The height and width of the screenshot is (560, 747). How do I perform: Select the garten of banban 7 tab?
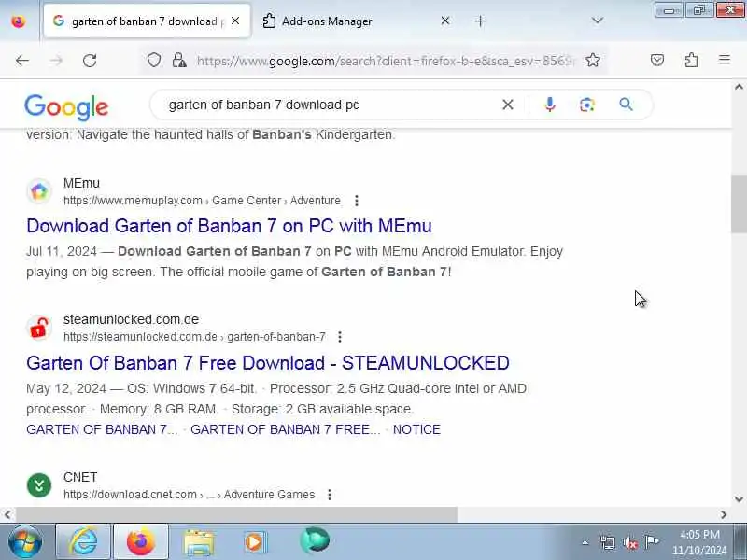[145, 21]
